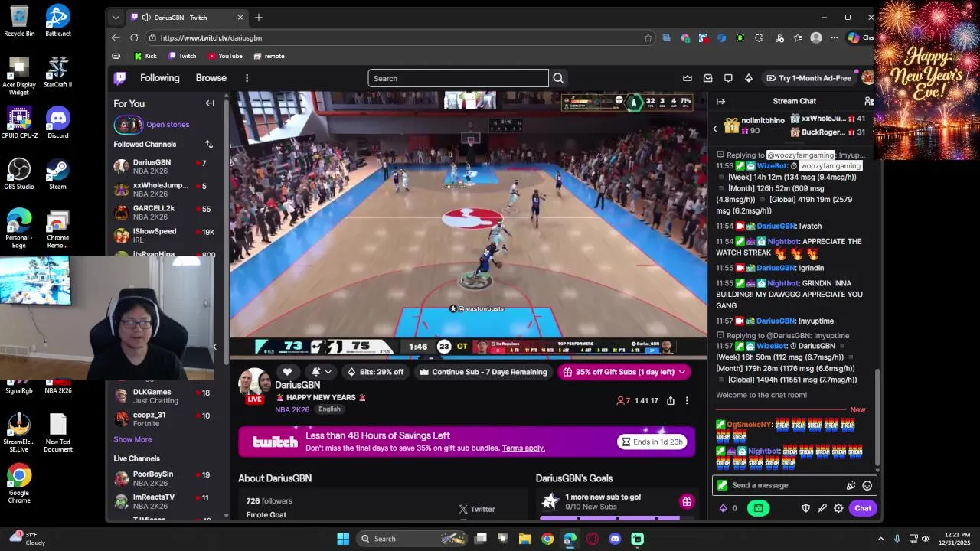The width and height of the screenshot is (980, 551).
Task: Open the stream's three-dot options menu
Action: 687,400
